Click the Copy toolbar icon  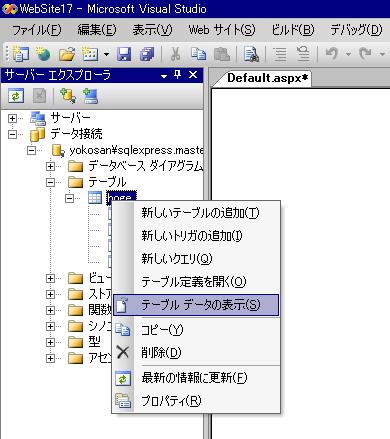tap(199, 54)
